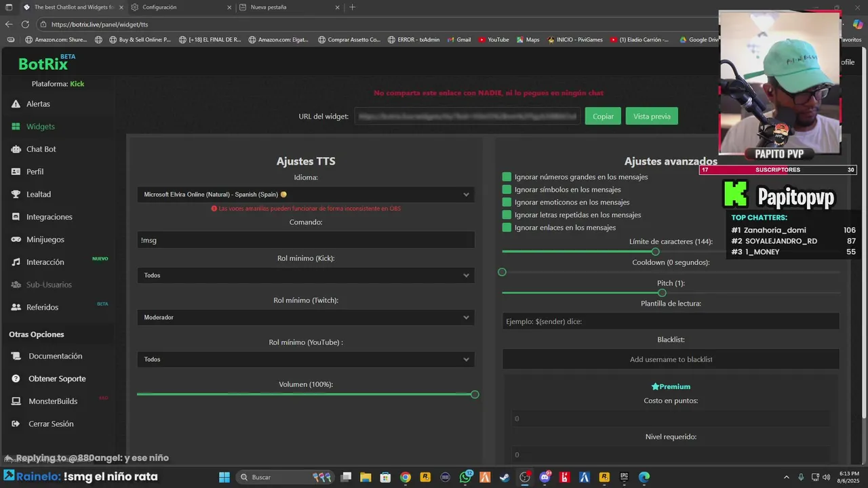Open the Alertas sidebar icon

coord(16,104)
